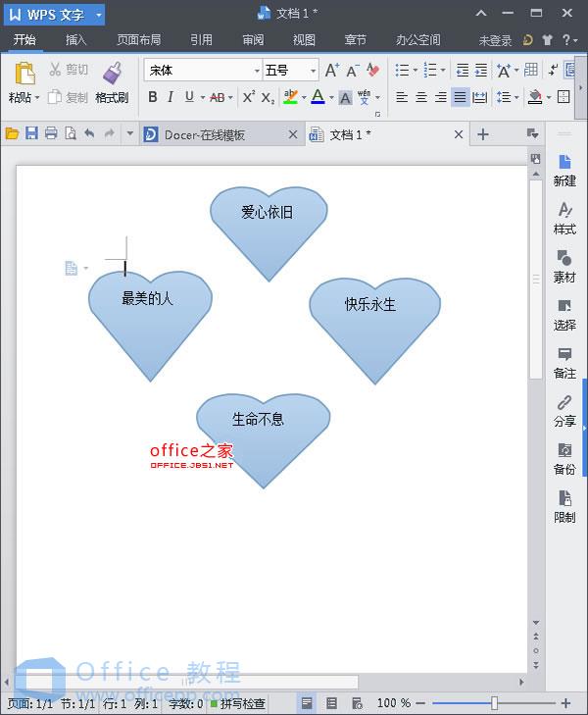
Task: Open 分享 (Share) side panel
Action: coord(564,411)
